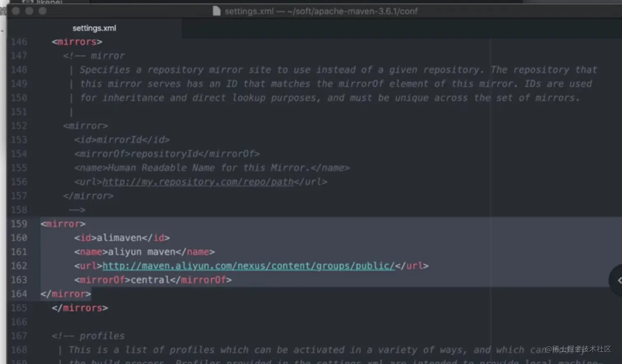
Task: Click the file icon in the title bar
Action: pyautogui.click(x=216, y=11)
